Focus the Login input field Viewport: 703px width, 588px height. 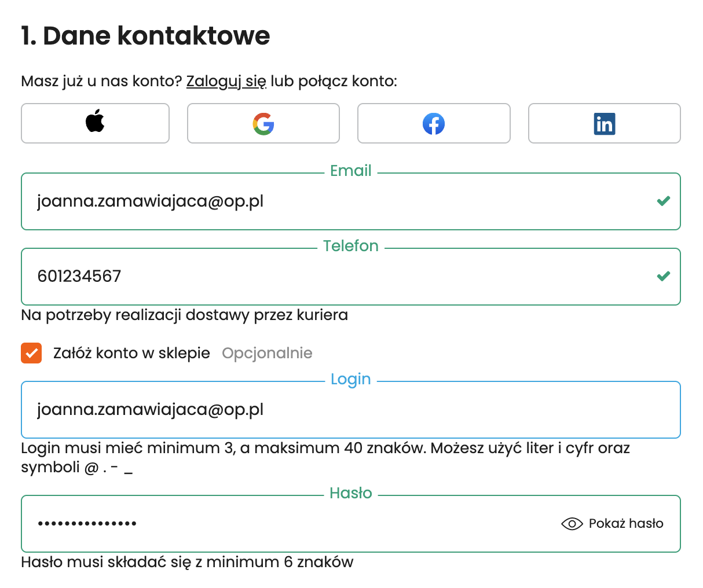tap(347, 410)
